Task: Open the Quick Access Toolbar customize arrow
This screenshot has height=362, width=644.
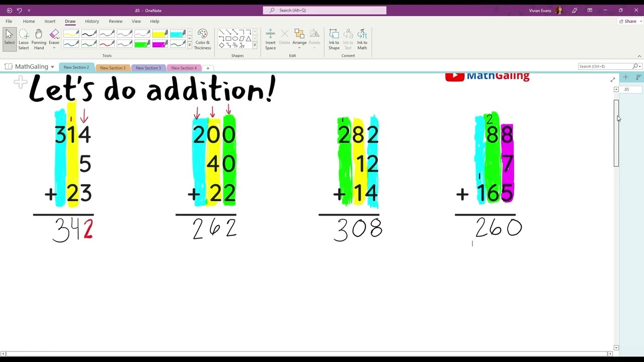Action: coord(29,10)
